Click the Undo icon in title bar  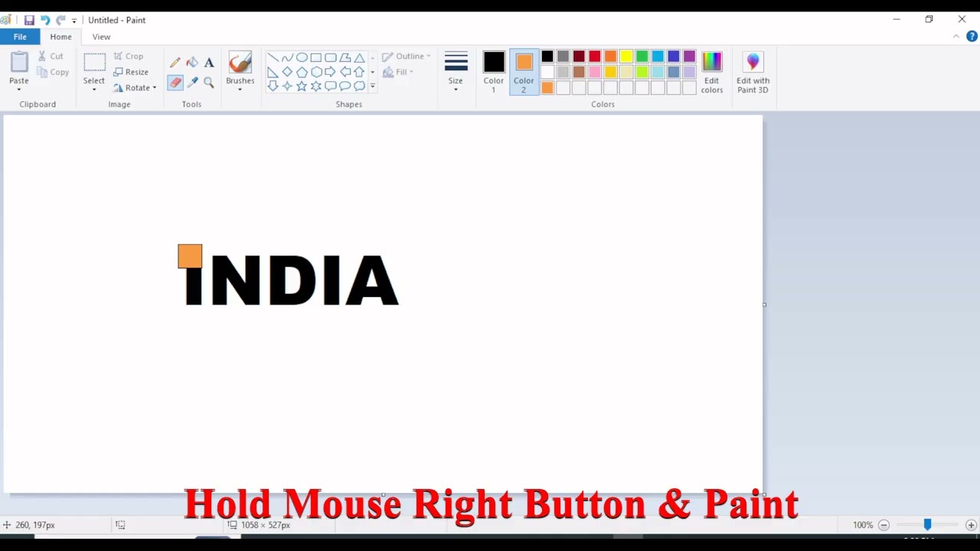pyautogui.click(x=45, y=20)
